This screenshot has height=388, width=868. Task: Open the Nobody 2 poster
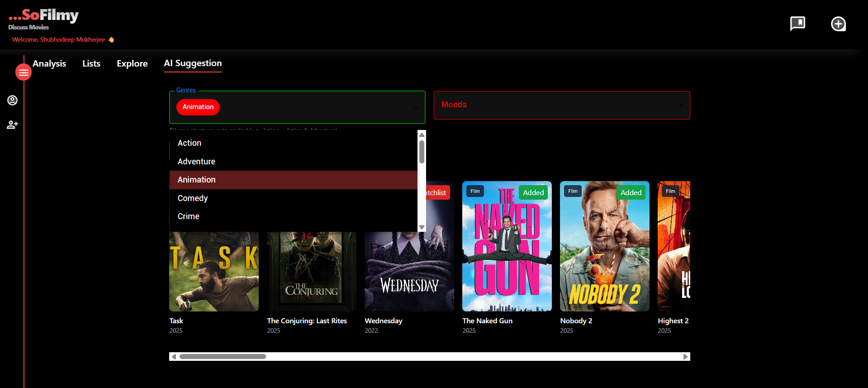tap(605, 246)
